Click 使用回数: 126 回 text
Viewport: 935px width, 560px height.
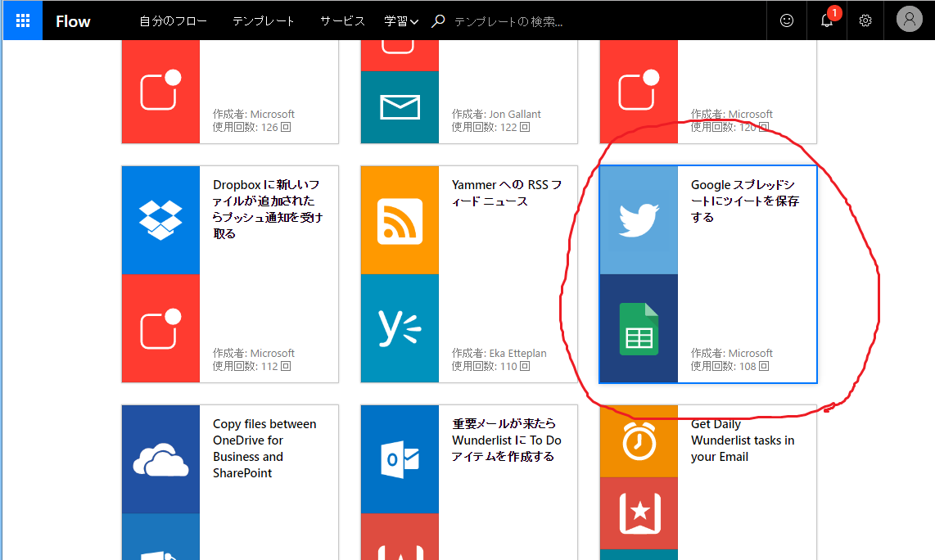251,127
